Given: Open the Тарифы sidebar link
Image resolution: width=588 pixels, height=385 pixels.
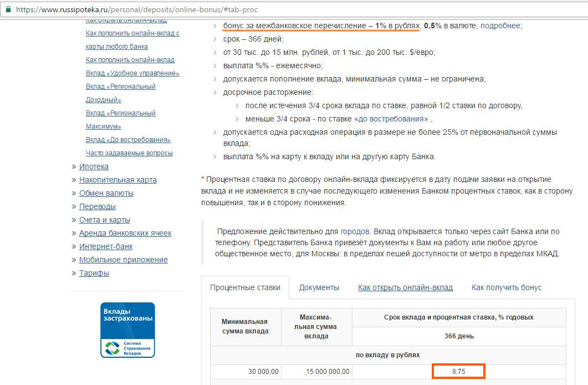Looking at the screenshot, I should [94, 273].
